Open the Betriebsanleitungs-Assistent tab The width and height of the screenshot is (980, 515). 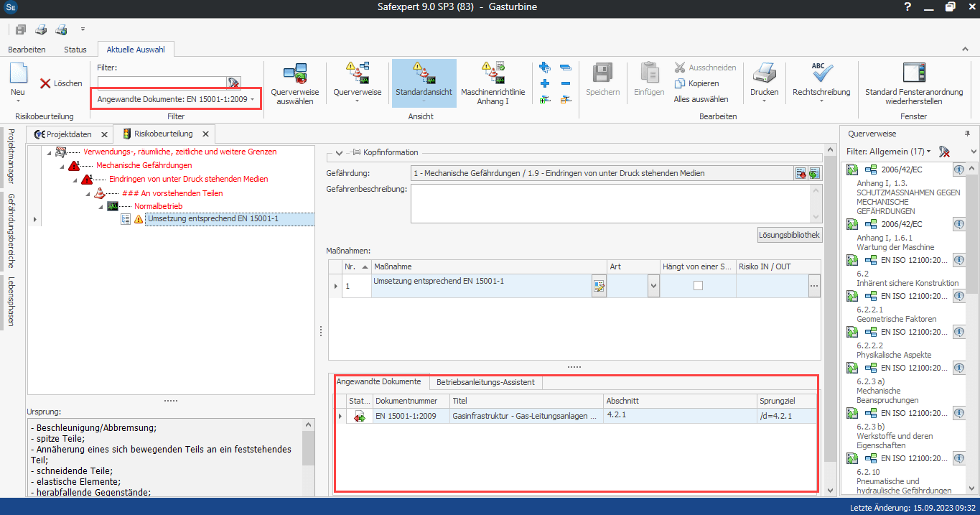(x=485, y=382)
